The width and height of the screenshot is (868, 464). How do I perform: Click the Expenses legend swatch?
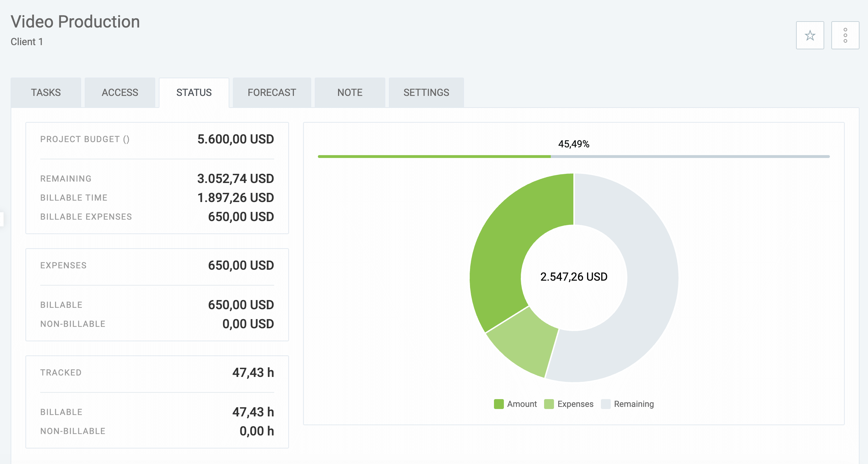549,404
